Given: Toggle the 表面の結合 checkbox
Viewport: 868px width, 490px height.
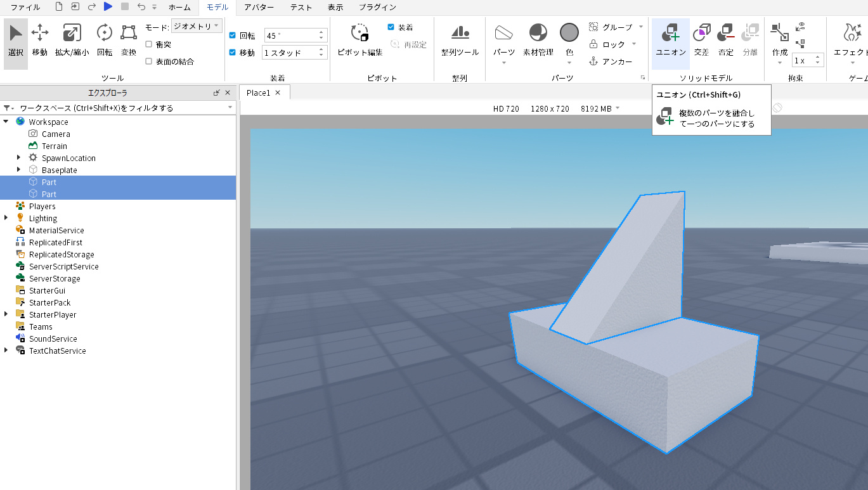Looking at the screenshot, I should tap(148, 61).
